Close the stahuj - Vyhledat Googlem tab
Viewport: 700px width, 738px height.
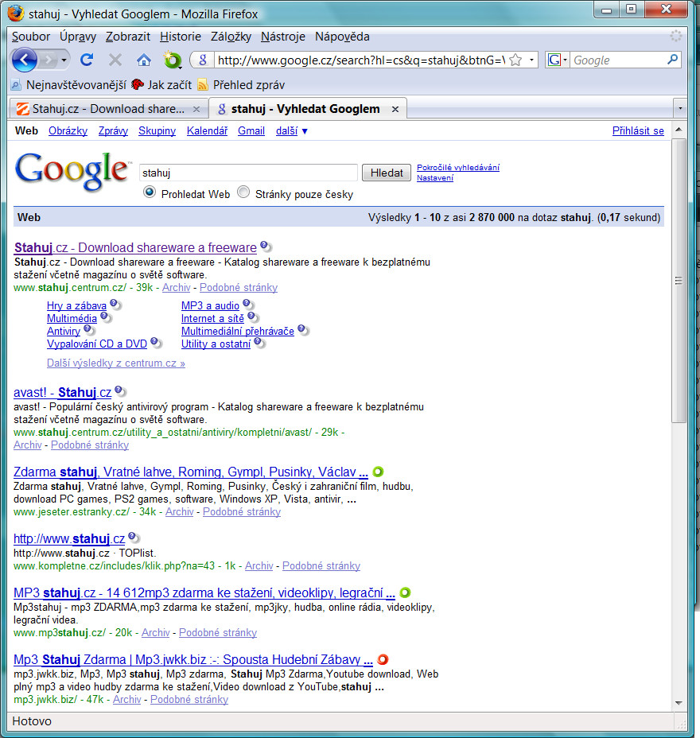point(395,109)
